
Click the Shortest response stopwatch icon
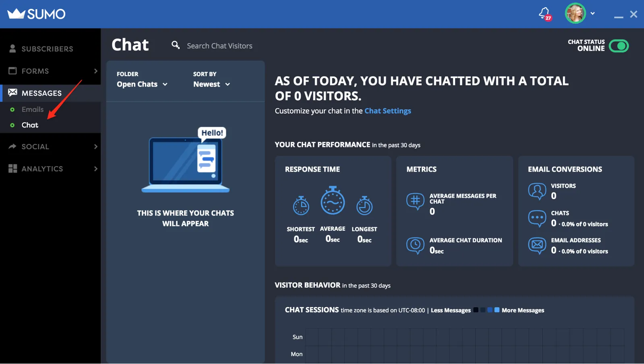[301, 205]
